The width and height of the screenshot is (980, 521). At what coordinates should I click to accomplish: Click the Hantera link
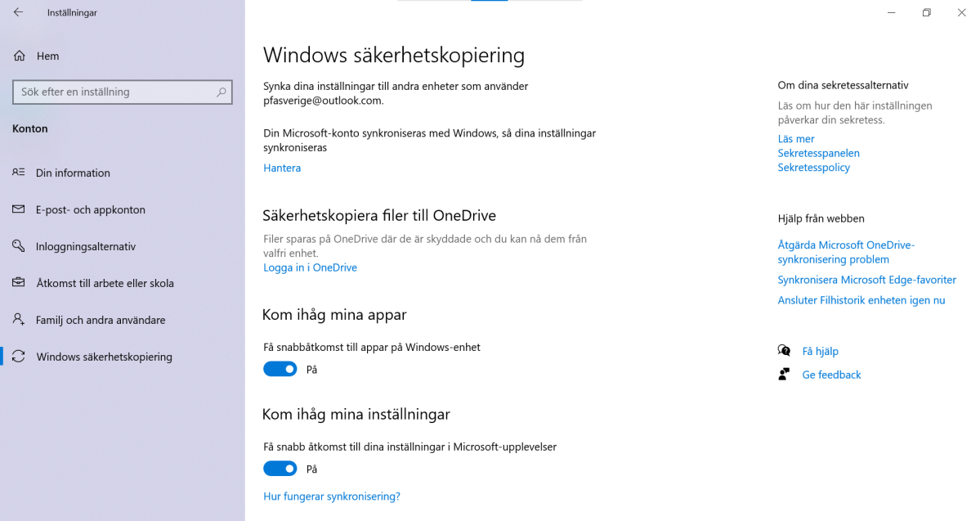pos(282,168)
